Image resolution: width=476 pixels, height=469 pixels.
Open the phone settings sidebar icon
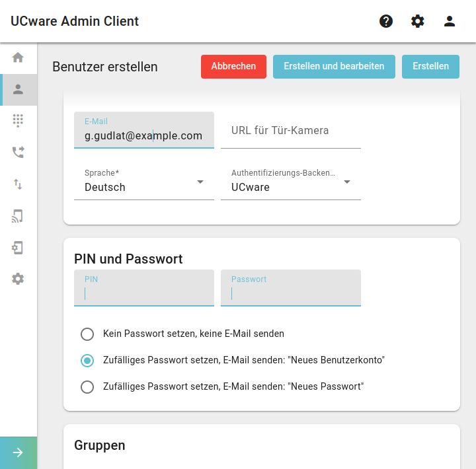pos(18,248)
